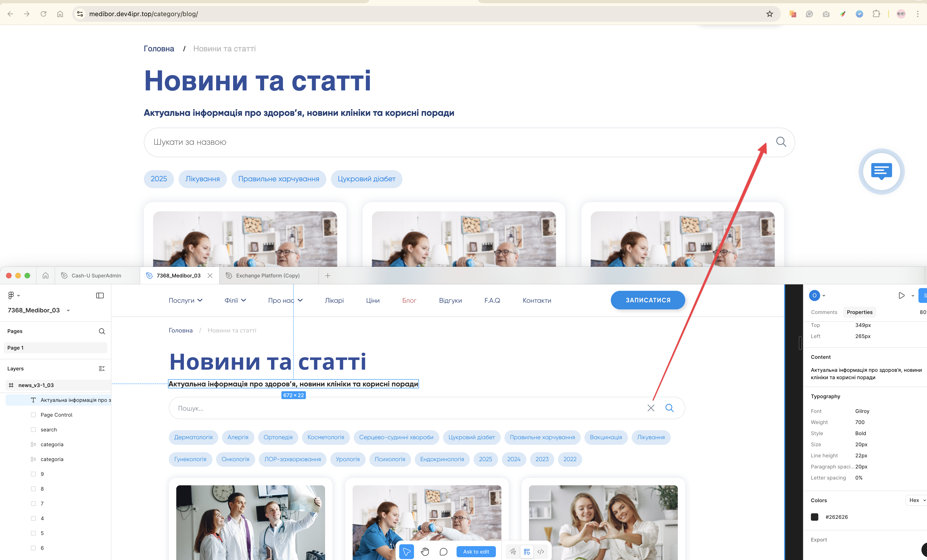The height and width of the screenshot is (560, 927).
Task: Open the Exchange Platform (Copy) tab
Action: [268, 276]
